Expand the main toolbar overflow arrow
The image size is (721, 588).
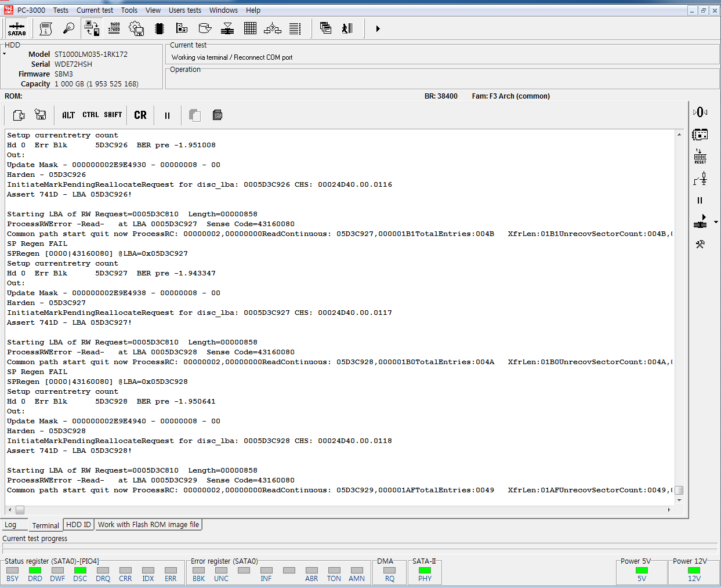378,28
